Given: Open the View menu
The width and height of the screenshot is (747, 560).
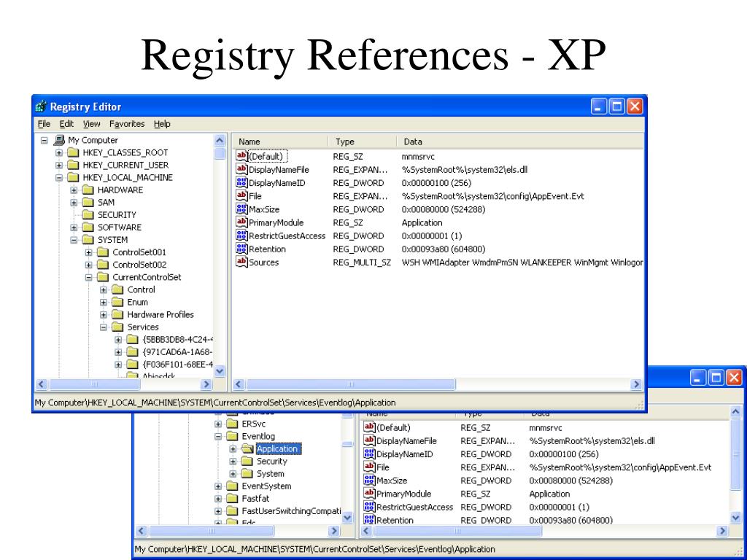Looking at the screenshot, I should 91,124.
